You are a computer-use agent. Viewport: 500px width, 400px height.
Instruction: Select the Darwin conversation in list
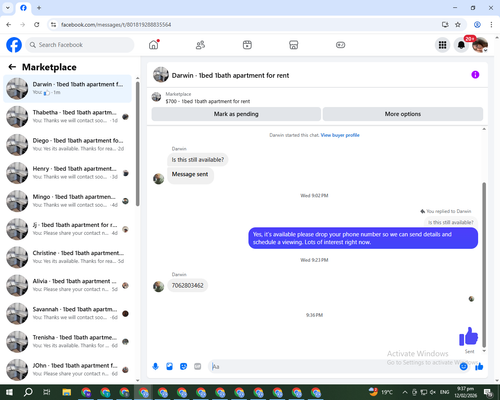pos(68,88)
